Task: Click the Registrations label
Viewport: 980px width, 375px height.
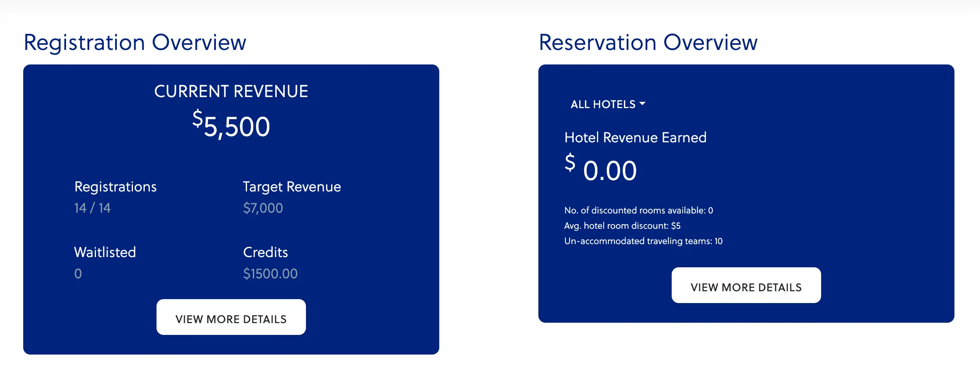Action: (116, 187)
